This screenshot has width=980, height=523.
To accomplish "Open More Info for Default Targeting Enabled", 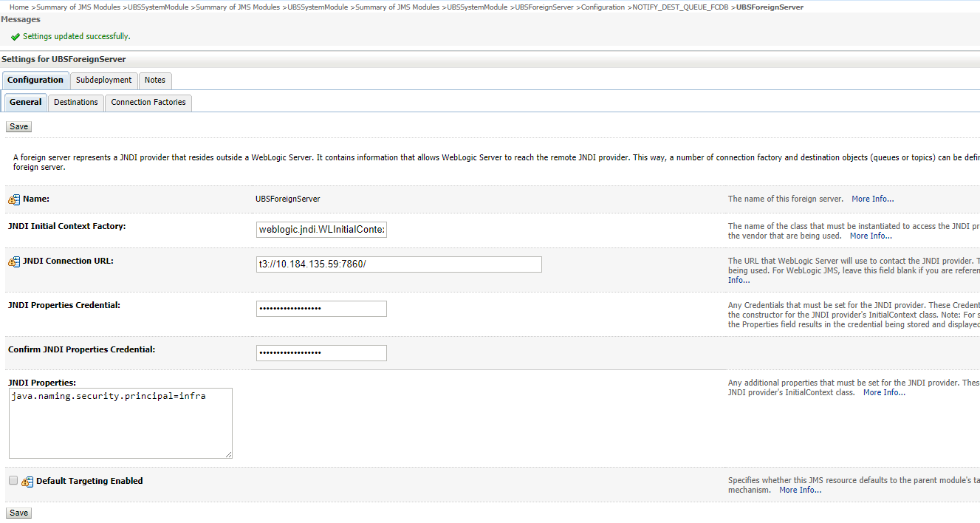I will tap(800, 490).
